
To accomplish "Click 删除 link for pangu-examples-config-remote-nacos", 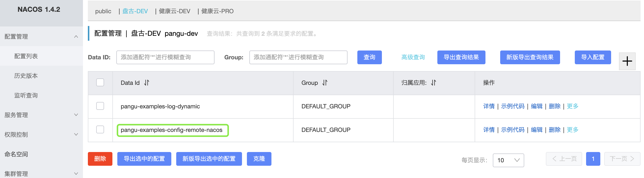I will pos(554,130).
